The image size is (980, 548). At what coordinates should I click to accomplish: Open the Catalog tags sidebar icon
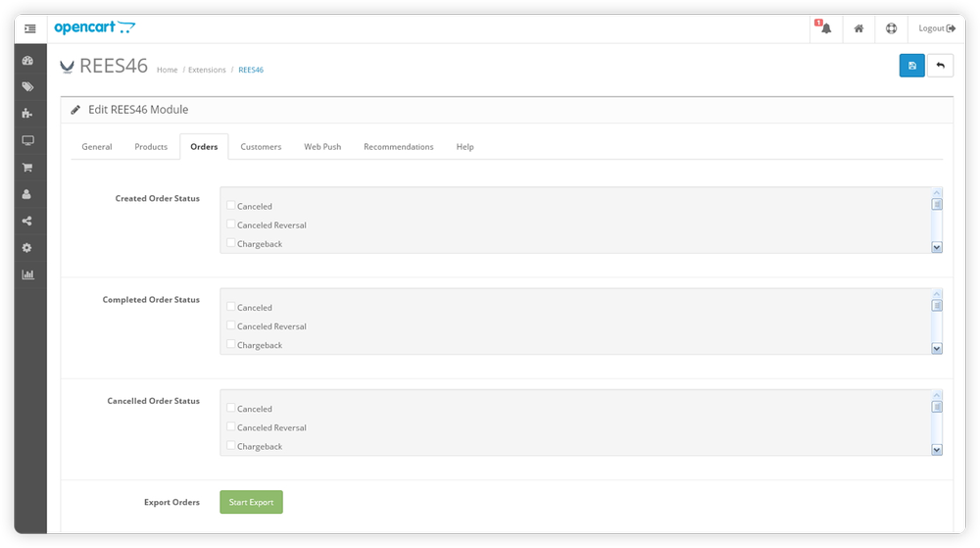(x=27, y=87)
